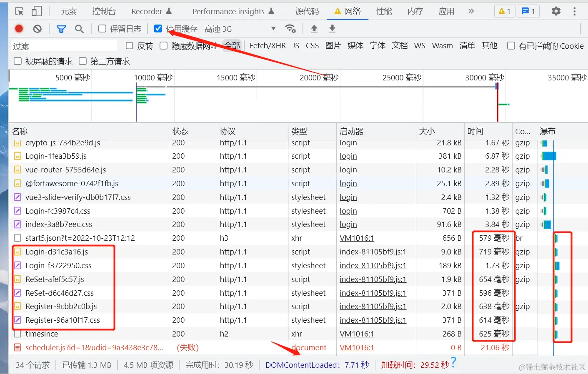Image resolution: width=588 pixels, height=374 pixels.
Task: Click the stylesheet icon beside index-3a8b7eec.css
Action: (18, 224)
